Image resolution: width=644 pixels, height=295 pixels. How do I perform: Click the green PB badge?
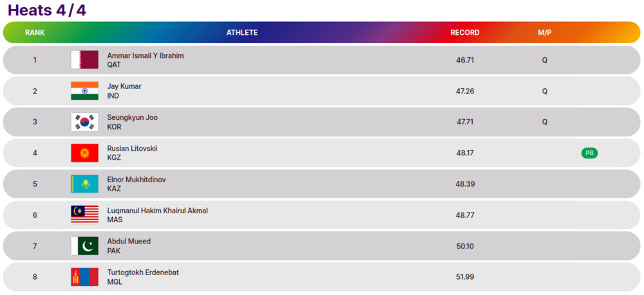click(589, 153)
